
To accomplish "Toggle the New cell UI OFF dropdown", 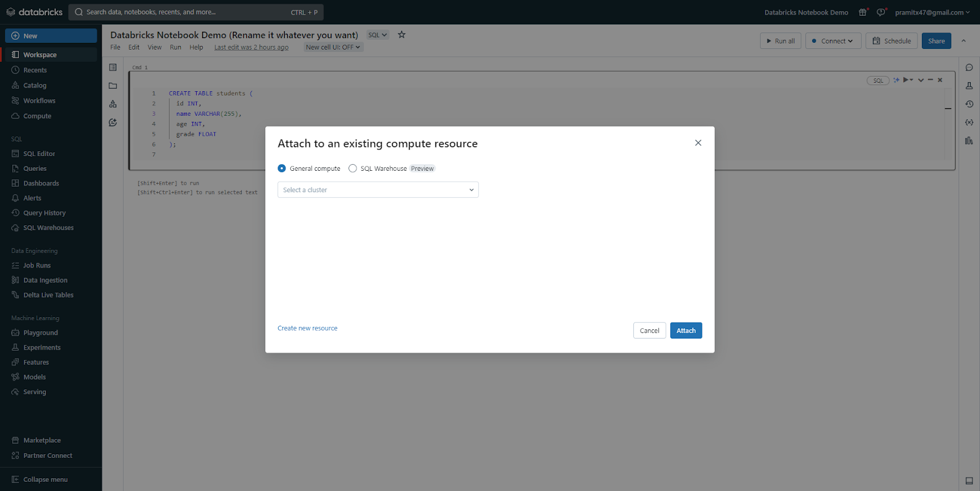I will tap(333, 47).
